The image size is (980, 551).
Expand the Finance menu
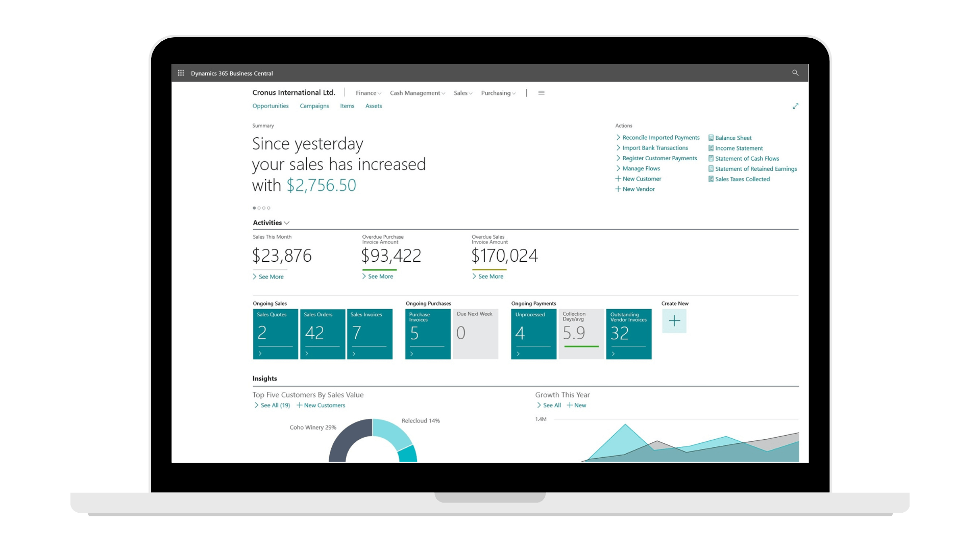[369, 93]
